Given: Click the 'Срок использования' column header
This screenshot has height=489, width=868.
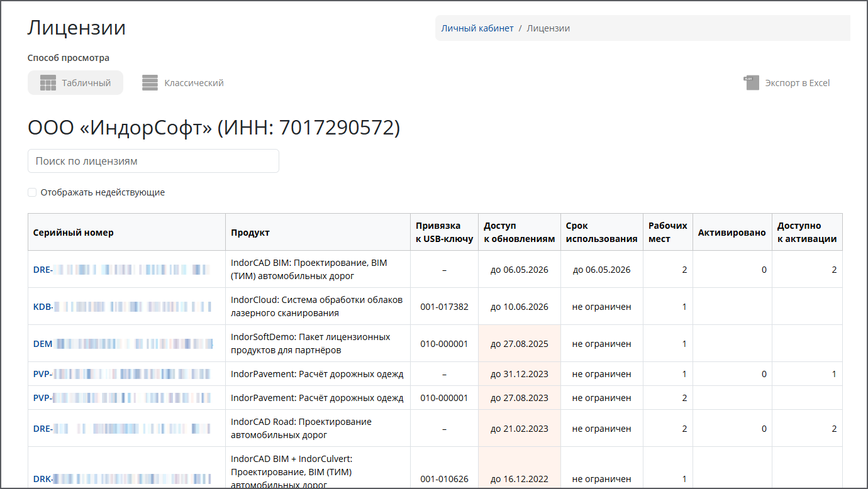Looking at the screenshot, I should (601, 233).
